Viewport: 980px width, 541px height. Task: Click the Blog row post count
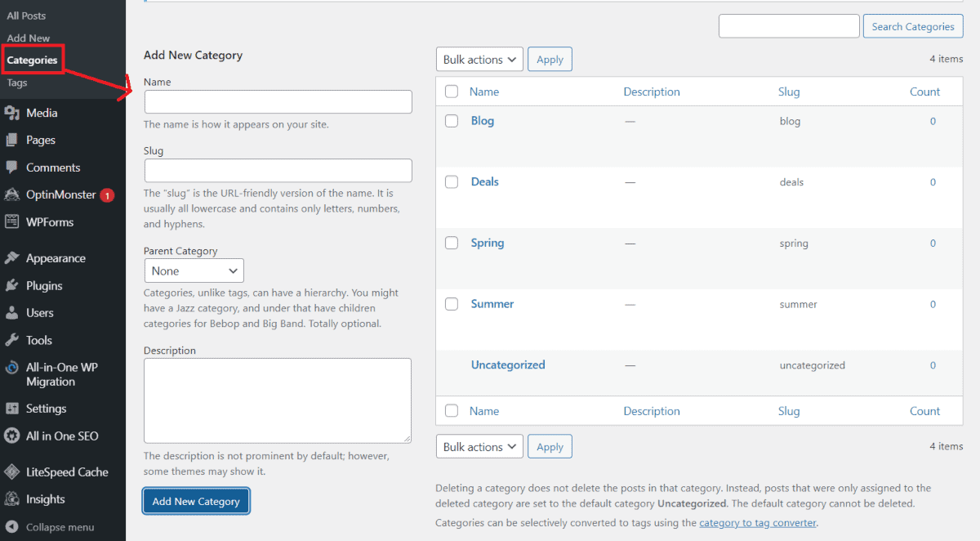(x=933, y=121)
